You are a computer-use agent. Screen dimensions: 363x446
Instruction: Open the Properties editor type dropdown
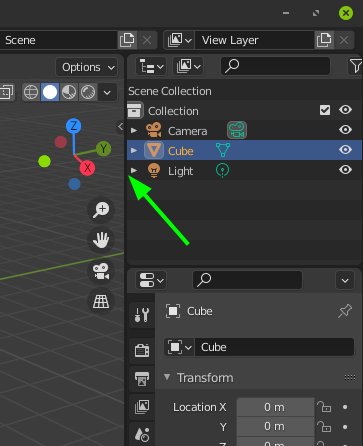pyautogui.click(x=151, y=280)
